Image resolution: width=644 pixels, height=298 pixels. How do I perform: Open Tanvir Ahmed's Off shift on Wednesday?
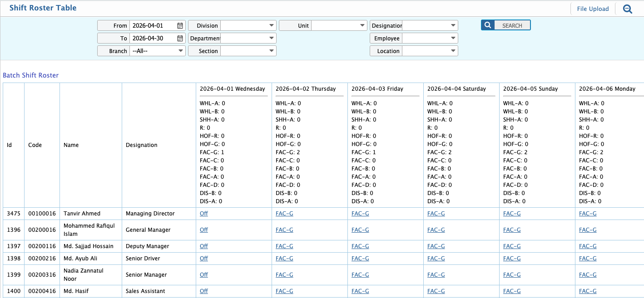coord(204,214)
